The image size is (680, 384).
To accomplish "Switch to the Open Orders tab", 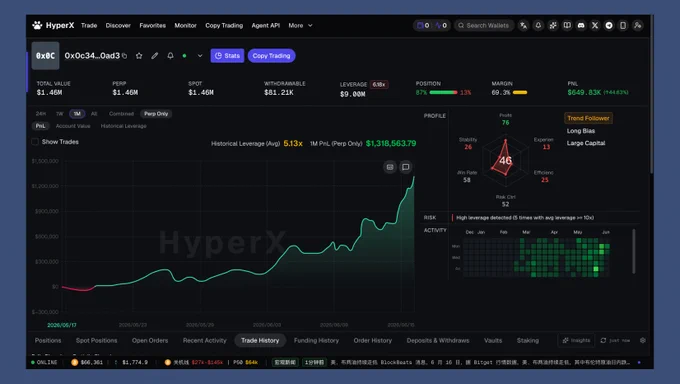I will [x=150, y=341].
